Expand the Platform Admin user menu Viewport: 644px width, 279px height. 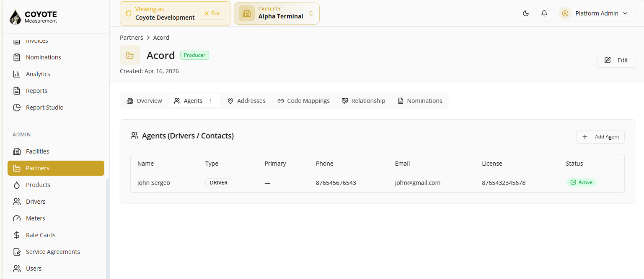click(595, 13)
